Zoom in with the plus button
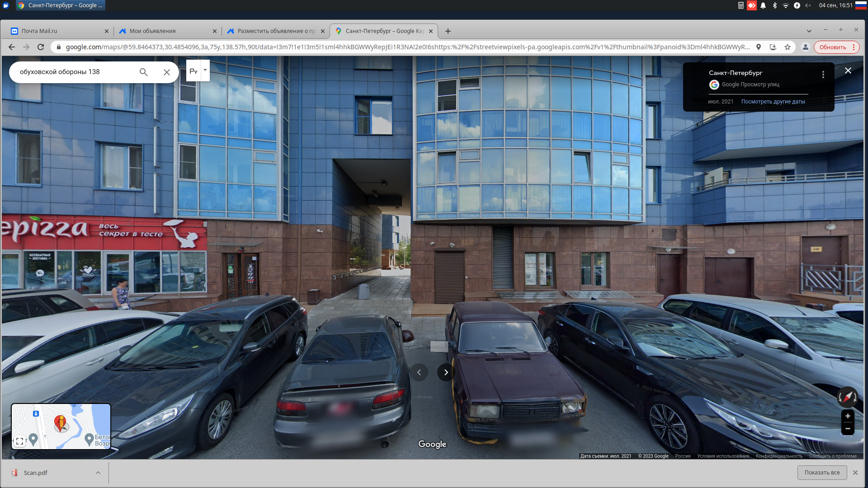This screenshot has width=868, height=488. coord(848,416)
